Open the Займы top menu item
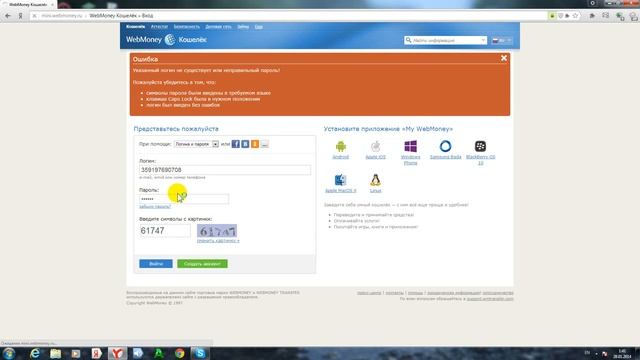Viewport: 640px width, 360px height. [243, 27]
